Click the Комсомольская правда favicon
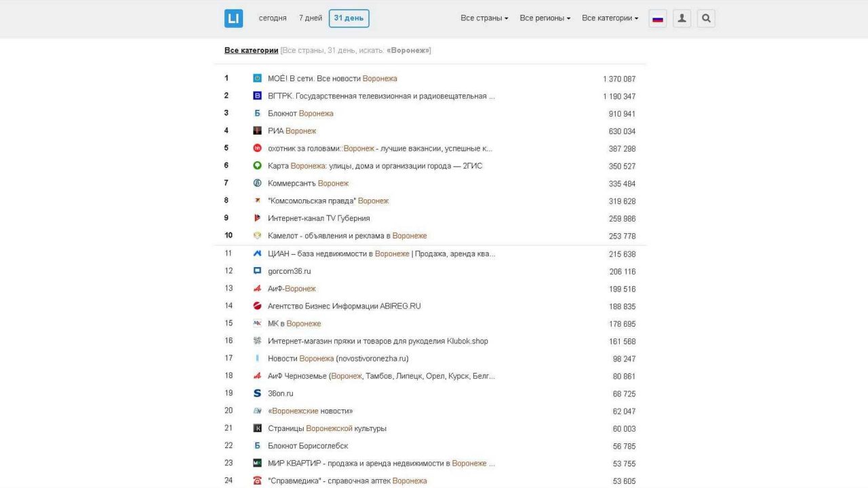Image resolution: width=868 pixels, height=488 pixels. click(257, 201)
